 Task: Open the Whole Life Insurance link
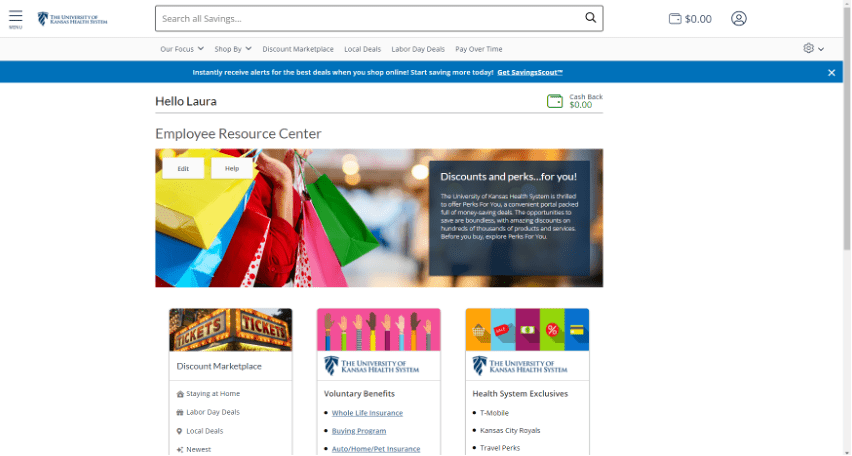[367, 413]
